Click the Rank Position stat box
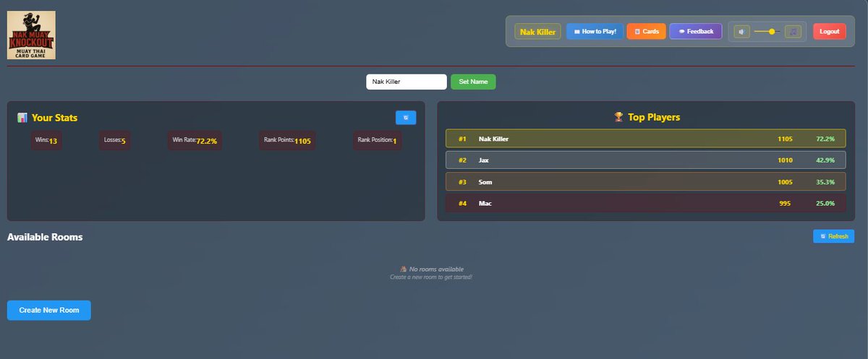This screenshot has height=359, width=868. (377, 140)
